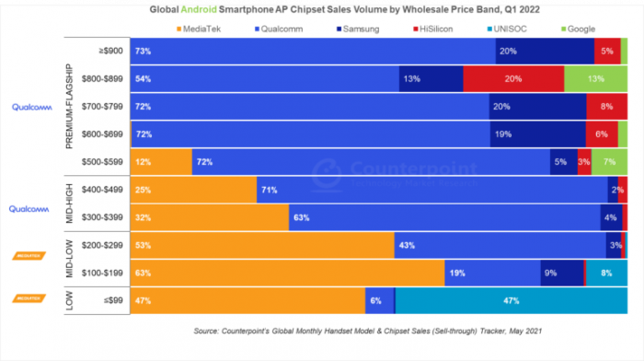
Task: Click the HiSilicon red legend marker
Action: point(416,29)
